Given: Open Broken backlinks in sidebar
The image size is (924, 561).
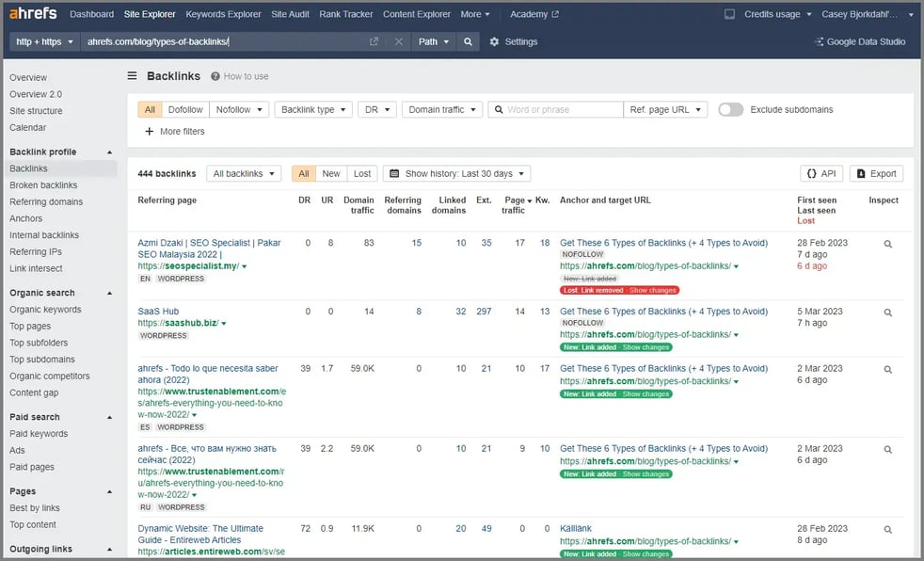Looking at the screenshot, I should 43,185.
